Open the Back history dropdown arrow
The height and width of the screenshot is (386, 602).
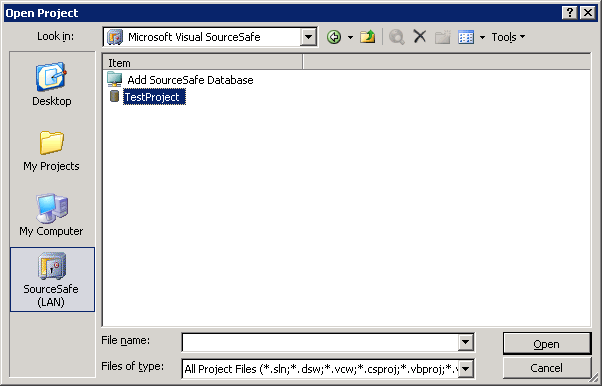[x=350, y=37]
